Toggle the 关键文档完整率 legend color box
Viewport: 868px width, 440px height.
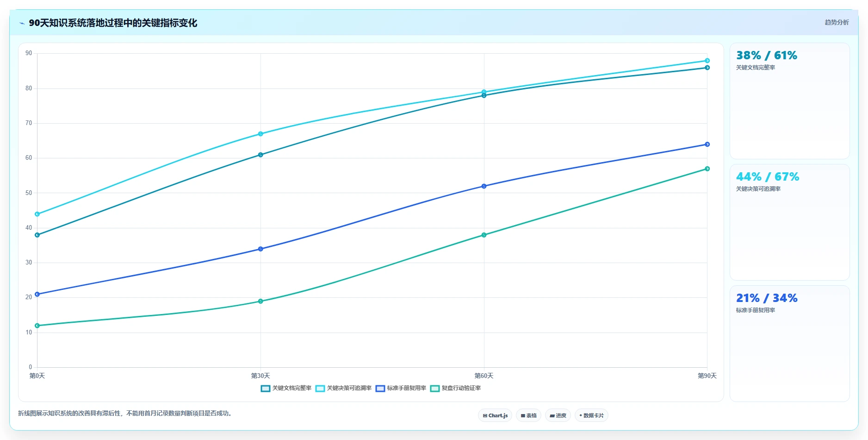266,389
